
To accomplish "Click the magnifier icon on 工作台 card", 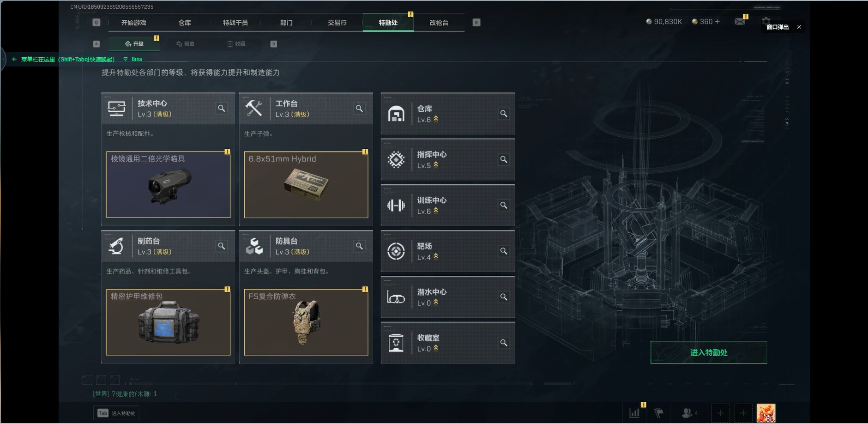I will 359,109.
